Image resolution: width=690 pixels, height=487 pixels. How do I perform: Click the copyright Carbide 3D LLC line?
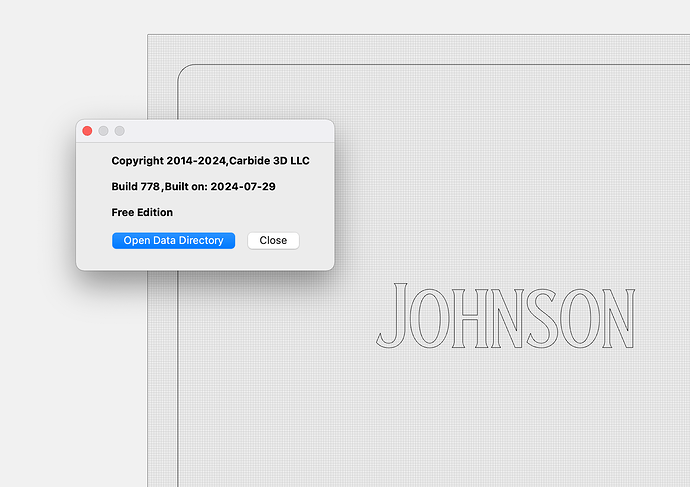point(210,161)
